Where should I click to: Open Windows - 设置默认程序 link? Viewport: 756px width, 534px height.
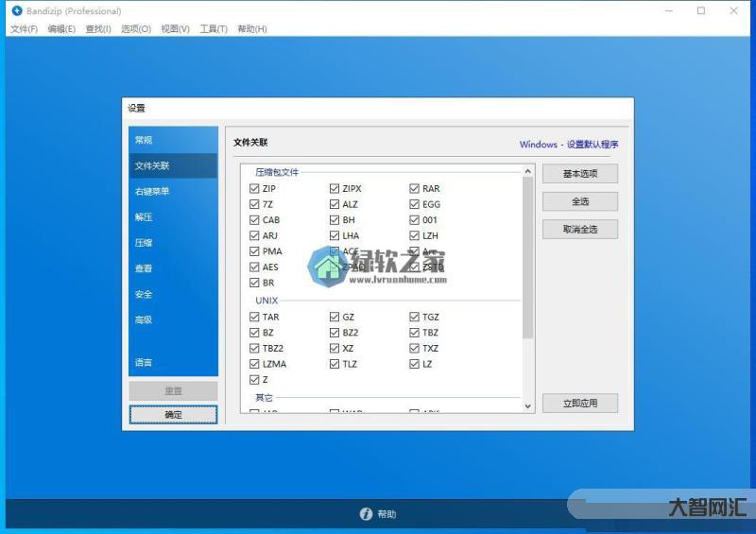569,145
